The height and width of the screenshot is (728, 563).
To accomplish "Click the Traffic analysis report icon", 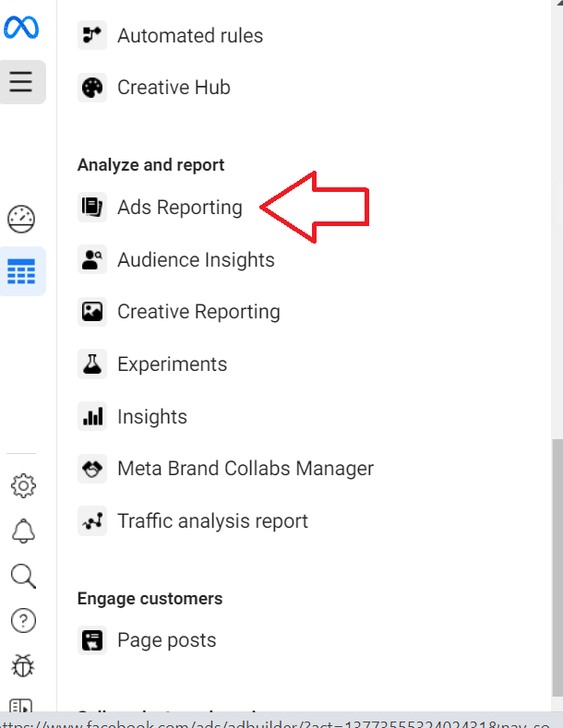I will point(92,521).
